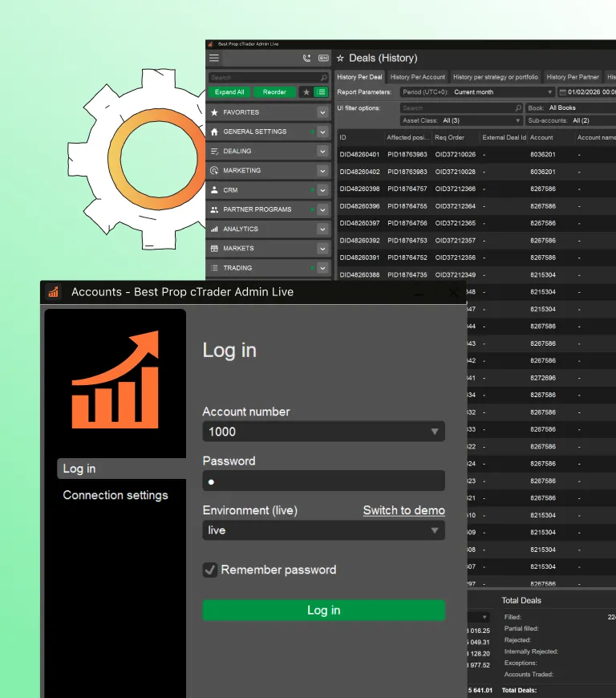Viewport: 616px width, 698px height.
Task: Open the hamburger menu in admin window
Action: point(214,58)
